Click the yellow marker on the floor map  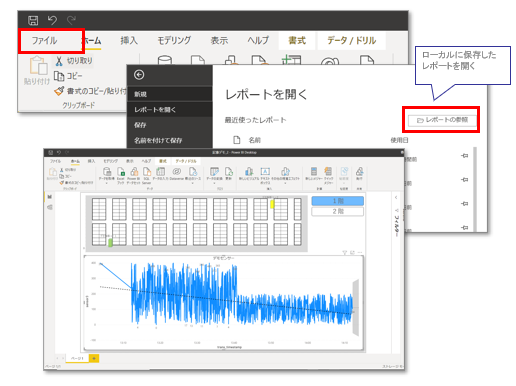click(272, 204)
